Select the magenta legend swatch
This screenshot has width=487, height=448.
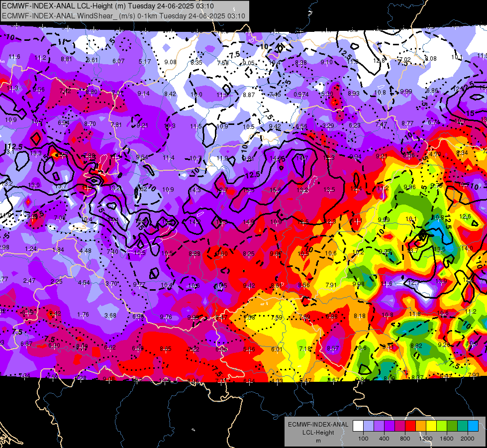400,426
